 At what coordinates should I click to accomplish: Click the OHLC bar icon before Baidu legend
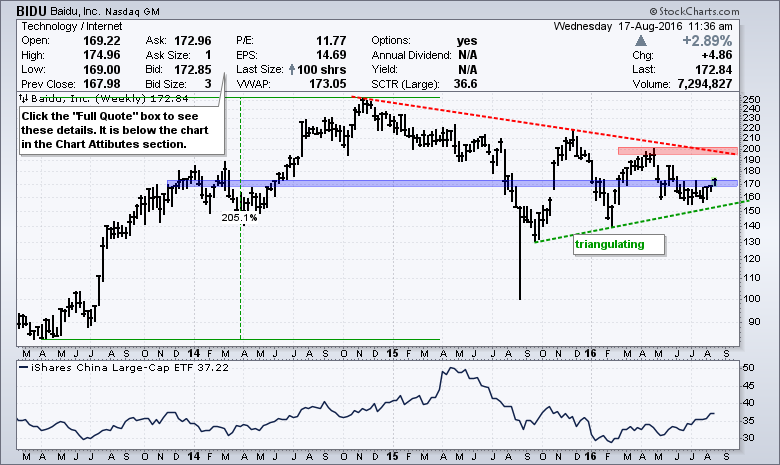24,98
